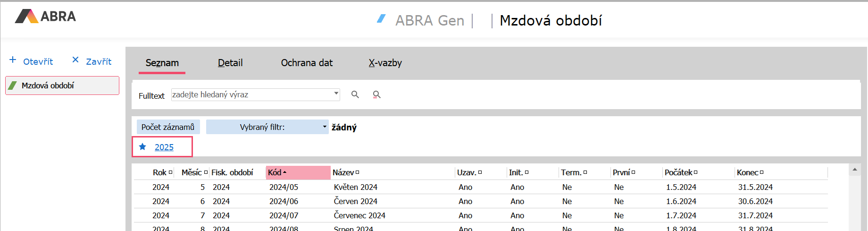Click the ABRA logo
This screenshot has height=231, width=868.
click(x=45, y=17)
